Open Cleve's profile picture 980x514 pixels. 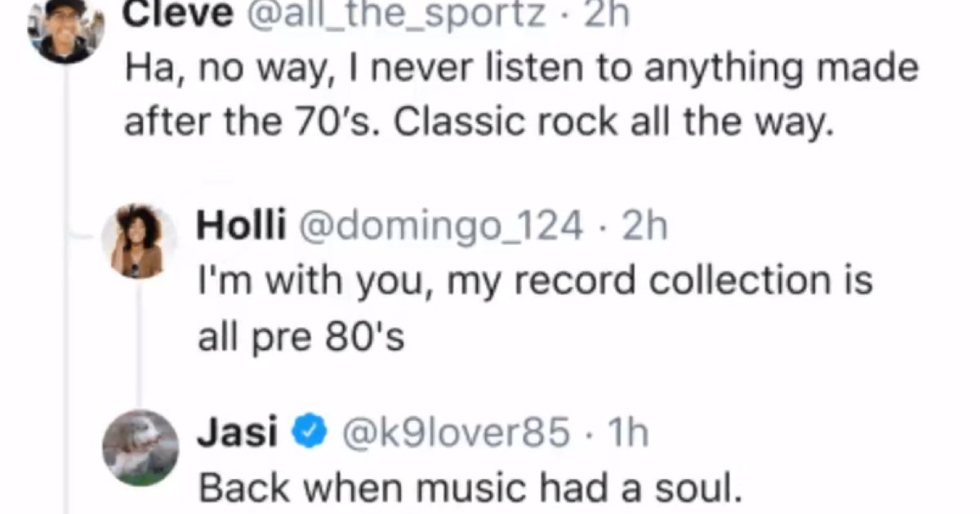pyautogui.click(x=64, y=31)
